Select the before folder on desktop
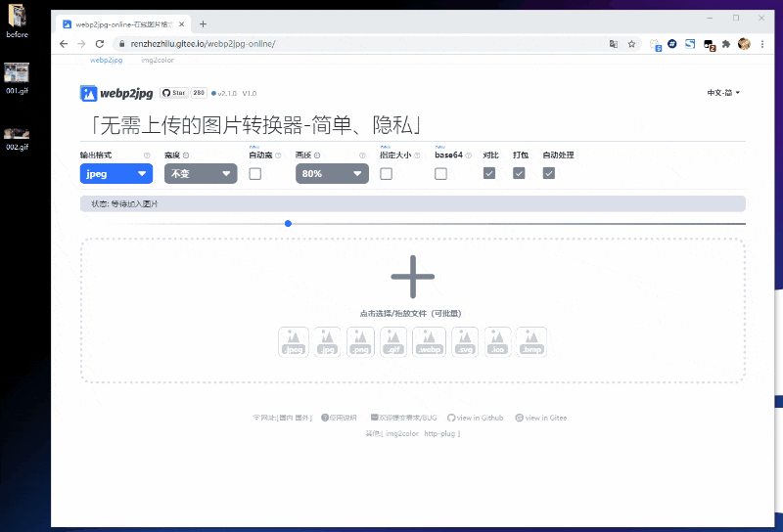Image resolution: width=783 pixels, height=532 pixels. (x=17, y=22)
